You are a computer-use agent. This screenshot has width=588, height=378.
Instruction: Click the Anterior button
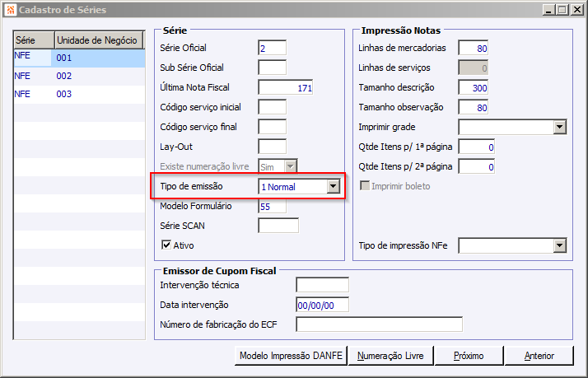(x=539, y=356)
